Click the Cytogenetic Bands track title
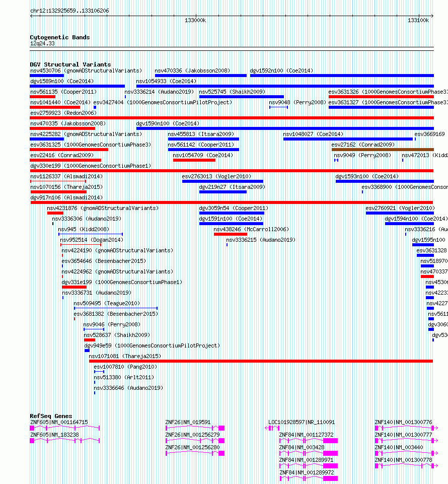The height and width of the screenshot is (484, 448). tap(60, 37)
